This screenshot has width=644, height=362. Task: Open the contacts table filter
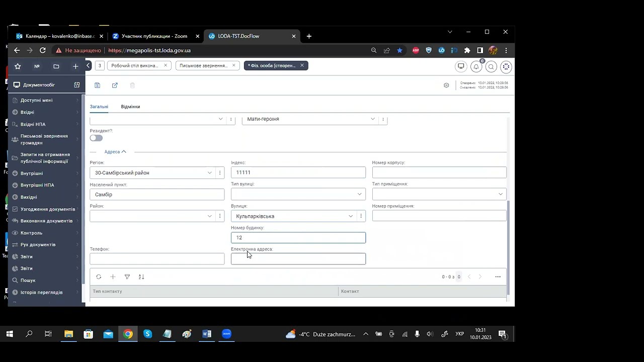127,277
